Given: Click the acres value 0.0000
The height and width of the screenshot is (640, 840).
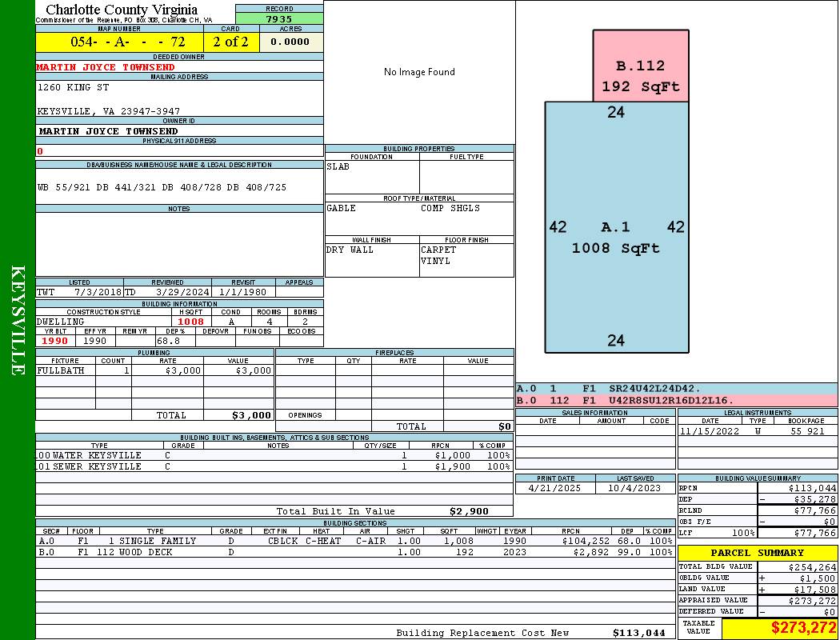Looking at the screenshot, I should click(x=291, y=42).
